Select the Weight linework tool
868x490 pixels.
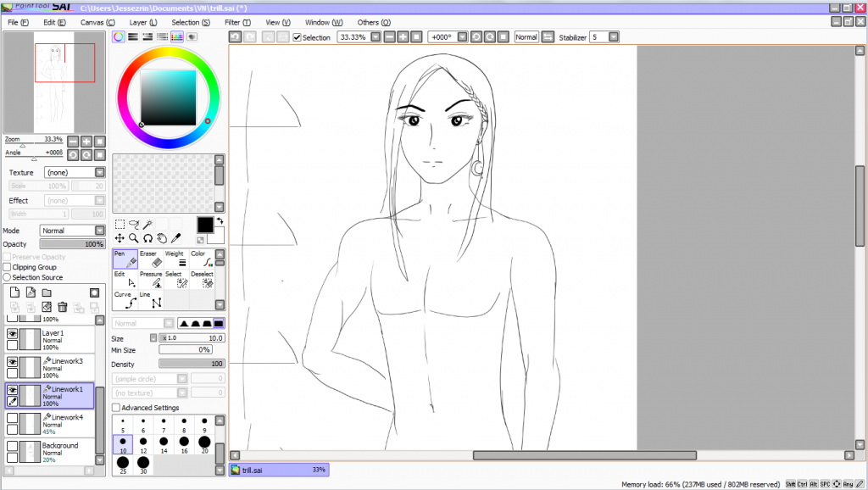175,259
